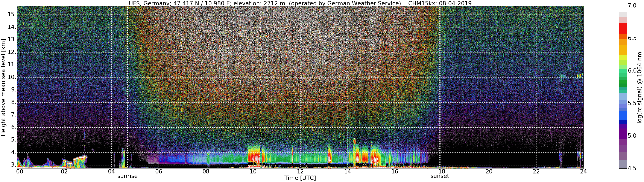Click time axis tick '14'
Viewport: 644px width, 182px height.
point(348,172)
